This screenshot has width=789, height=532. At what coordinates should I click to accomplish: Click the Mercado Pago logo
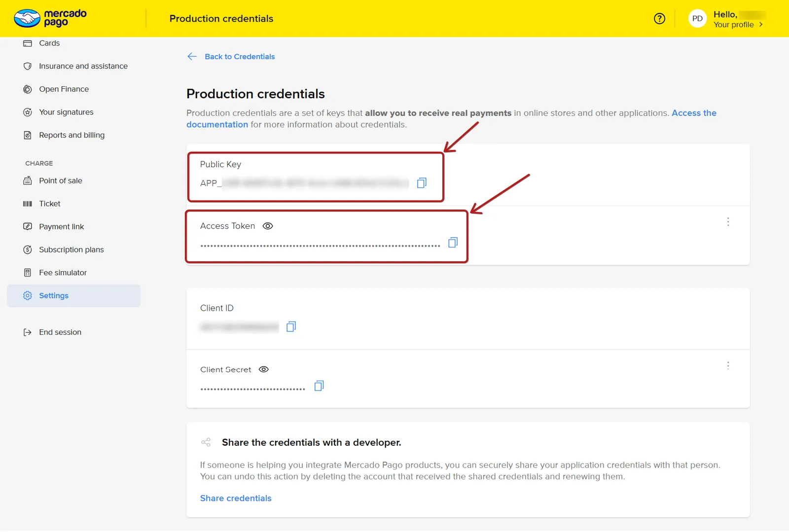[50, 18]
